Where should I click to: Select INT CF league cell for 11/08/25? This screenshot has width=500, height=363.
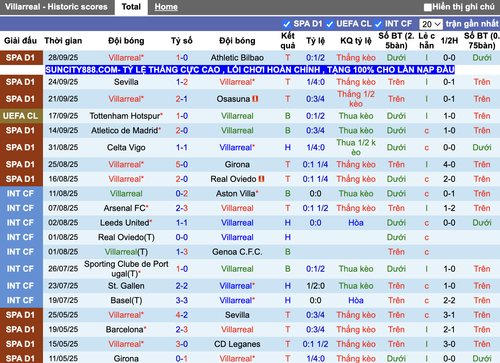click(x=21, y=193)
